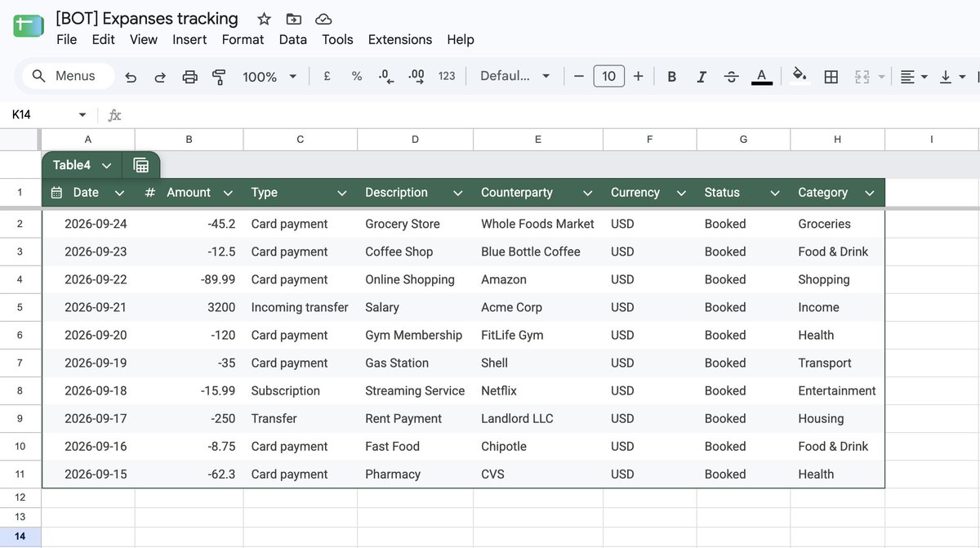The image size is (980, 548).
Task: Open the Currency column filter arrow
Action: [x=681, y=194]
